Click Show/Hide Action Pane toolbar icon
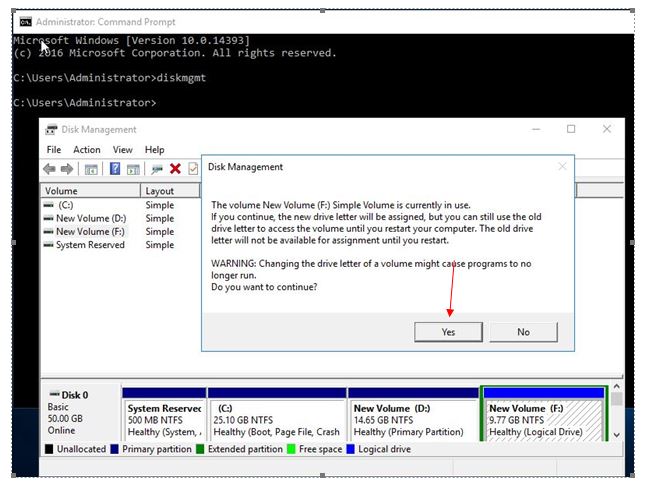Viewport: 647px width, 483px height. (x=133, y=169)
